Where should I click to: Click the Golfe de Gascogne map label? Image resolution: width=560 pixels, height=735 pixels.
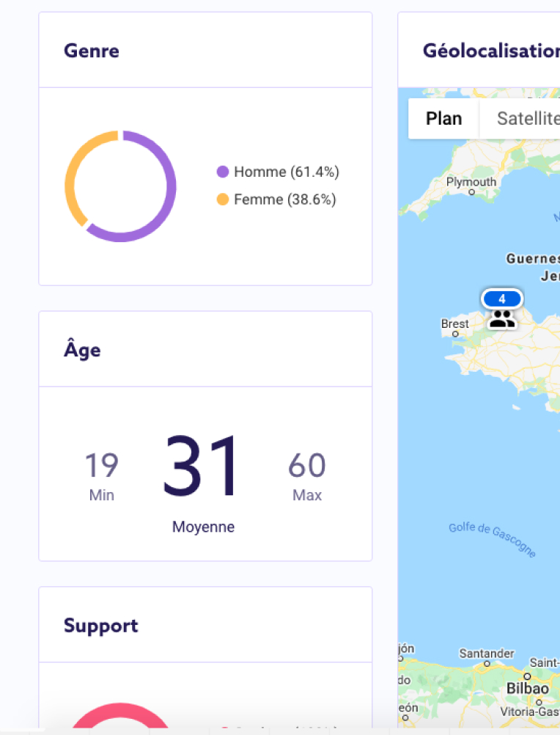(493, 539)
